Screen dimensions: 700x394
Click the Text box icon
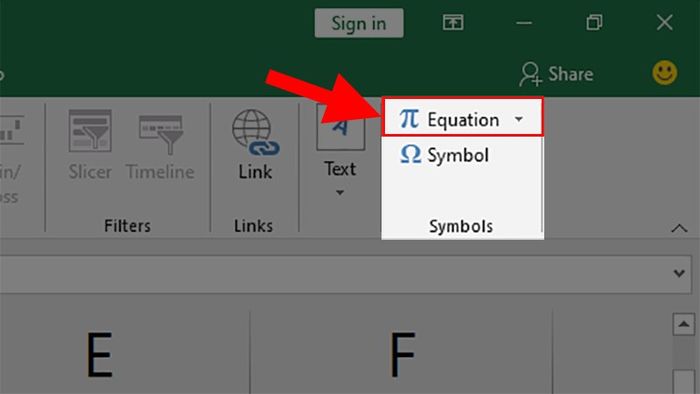[341, 128]
